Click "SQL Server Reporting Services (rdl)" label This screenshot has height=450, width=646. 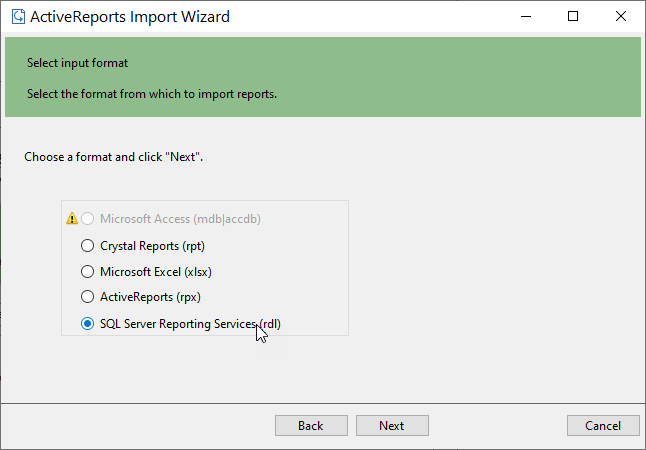pyautogui.click(x=190, y=324)
